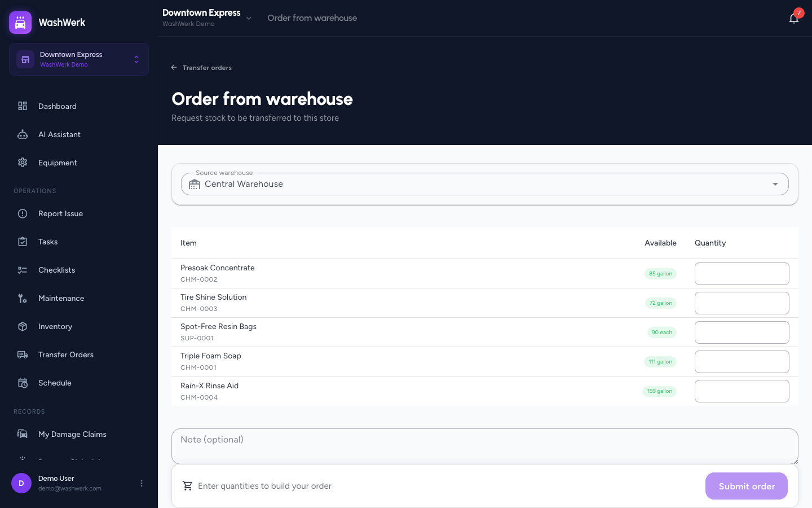Click the My Damage Claims car icon
812x508 pixels.
pyautogui.click(x=23, y=434)
